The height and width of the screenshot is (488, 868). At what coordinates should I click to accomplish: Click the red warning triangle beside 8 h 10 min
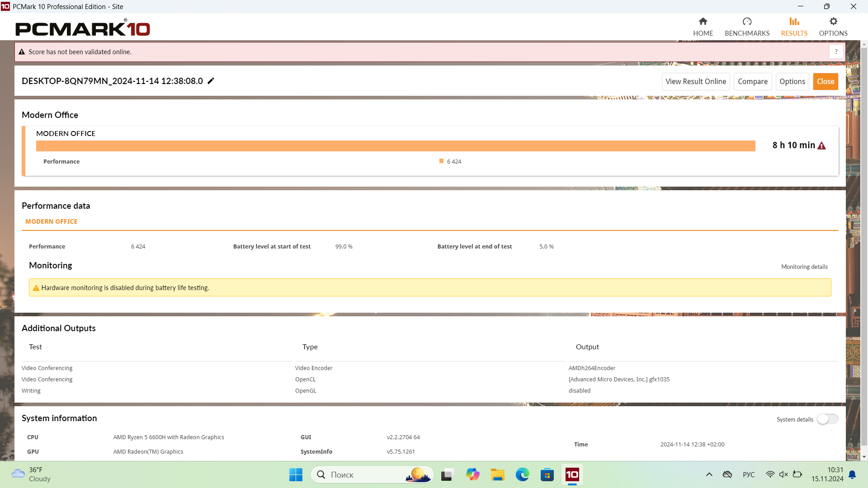coord(821,145)
